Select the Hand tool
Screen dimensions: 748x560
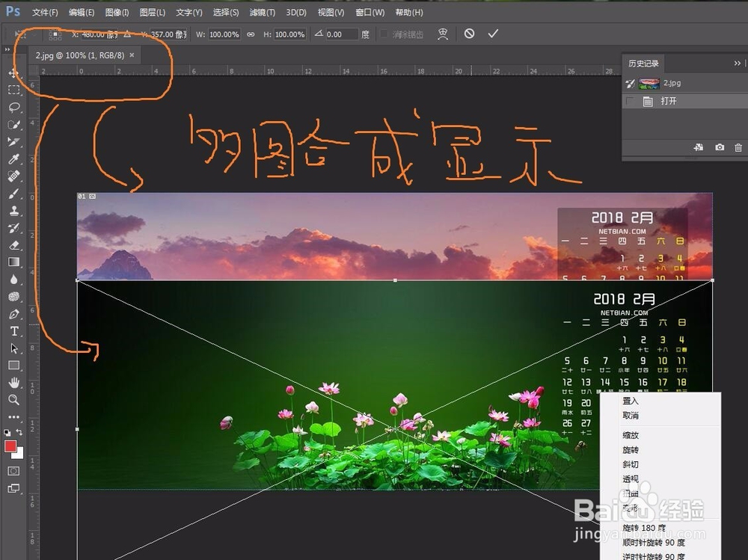13,383
